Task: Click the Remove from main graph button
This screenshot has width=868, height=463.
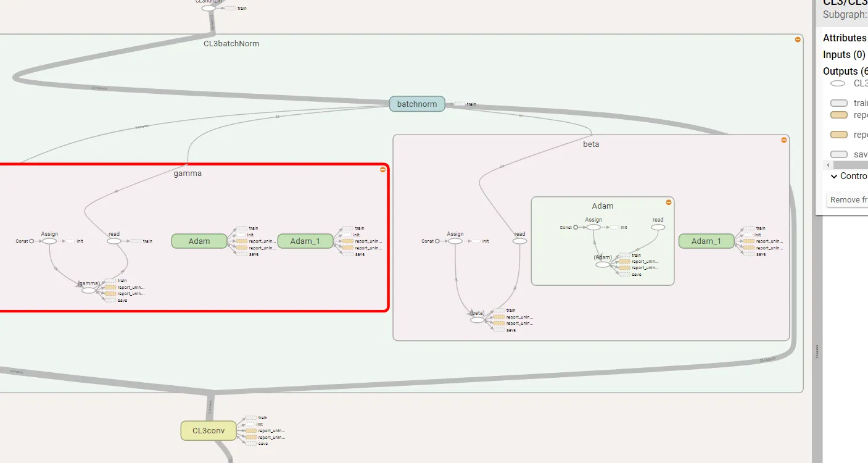Action: tap(847, 200)
